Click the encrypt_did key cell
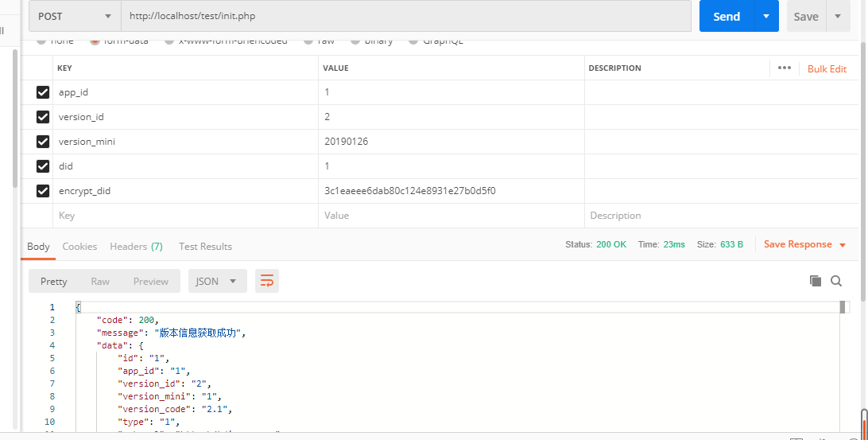868x440 pixels. click(185, 191)
